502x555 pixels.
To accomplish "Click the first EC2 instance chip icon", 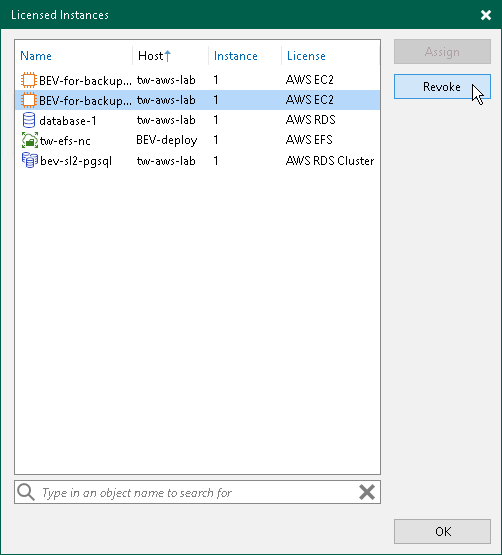I will [29, 80].
